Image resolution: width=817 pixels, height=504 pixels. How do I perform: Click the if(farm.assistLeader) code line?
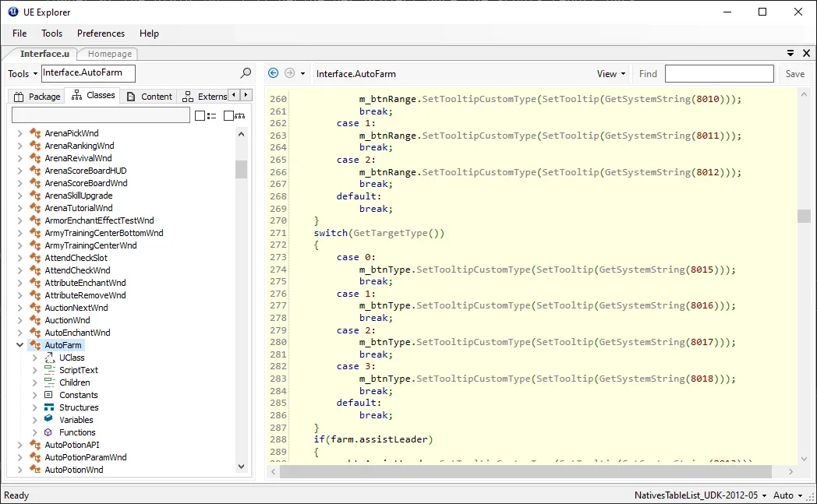point(373,439)
